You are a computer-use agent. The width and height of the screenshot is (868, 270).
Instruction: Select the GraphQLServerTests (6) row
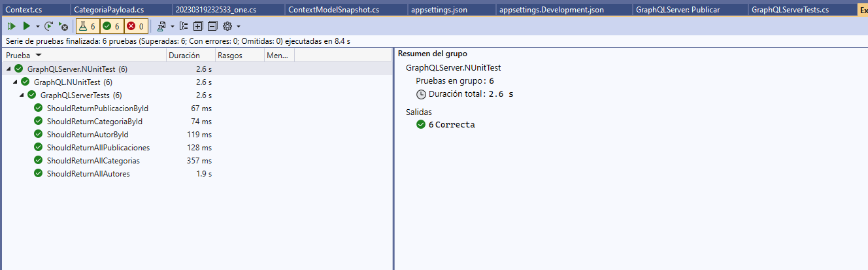[196, 95]
